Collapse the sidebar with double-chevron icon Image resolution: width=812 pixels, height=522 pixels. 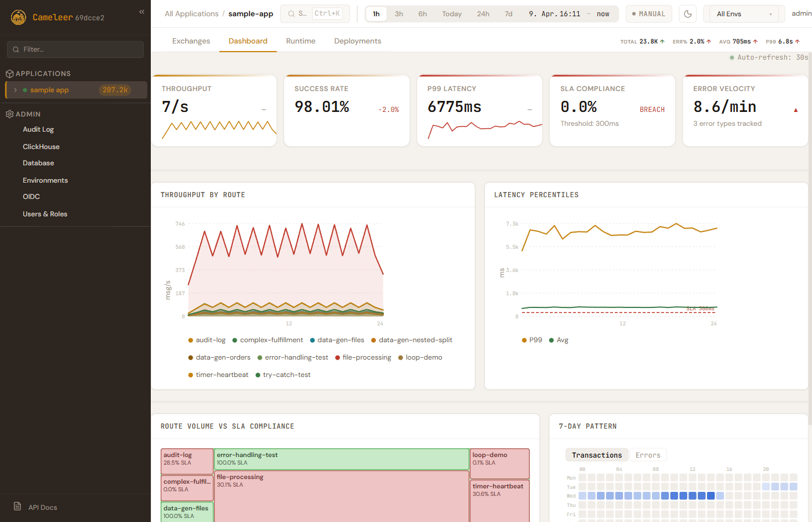tap(142, 12)
